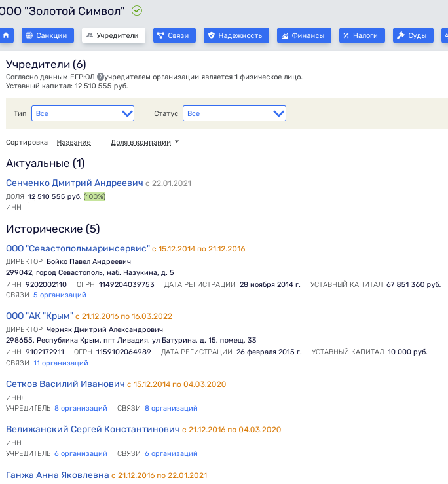Click the Учредители (6) heading
This screenshot has height=484, width=448.
click(46, 64)
